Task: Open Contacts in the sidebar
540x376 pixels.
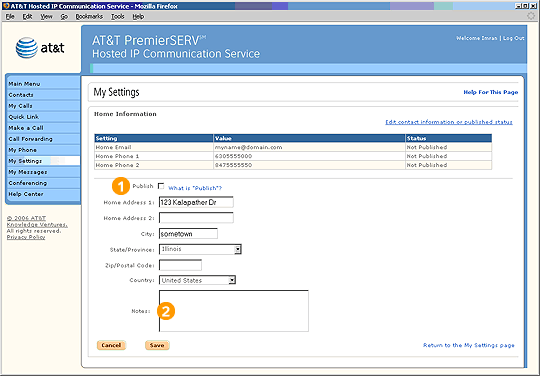Action: tap(43, 95)
